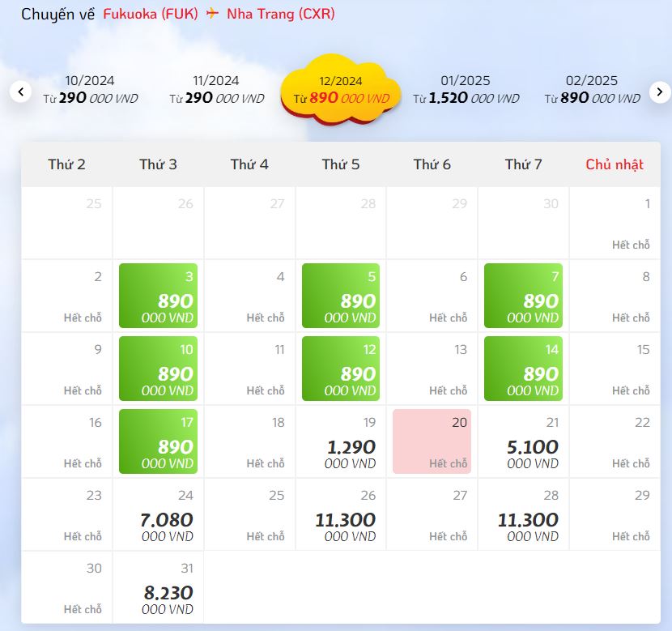Click sold-out December 8 cell
Image resolution: width=672 pixels, height=631 pixels.
615,296
